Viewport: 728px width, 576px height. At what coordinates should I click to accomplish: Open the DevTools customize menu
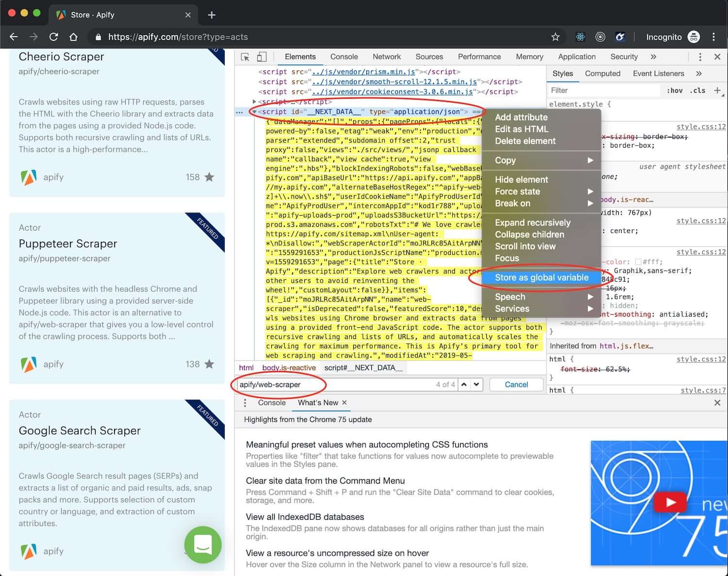pos(700,57)
